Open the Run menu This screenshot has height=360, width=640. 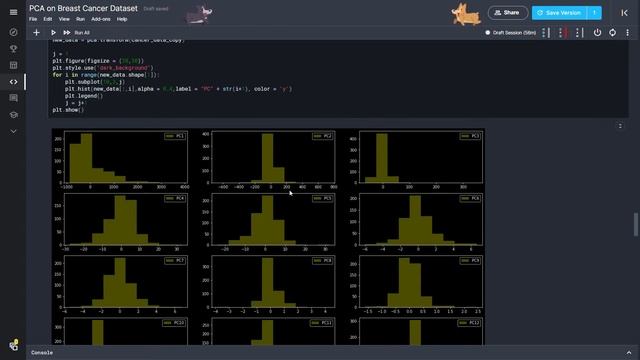80,19
